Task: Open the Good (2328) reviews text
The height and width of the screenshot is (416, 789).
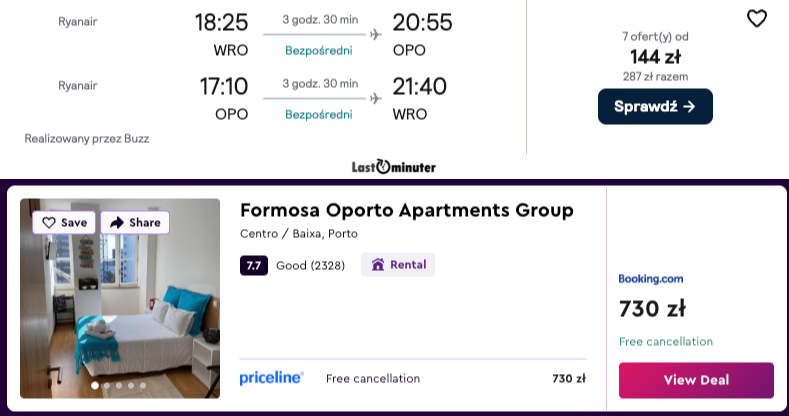Action: [310, 265]
